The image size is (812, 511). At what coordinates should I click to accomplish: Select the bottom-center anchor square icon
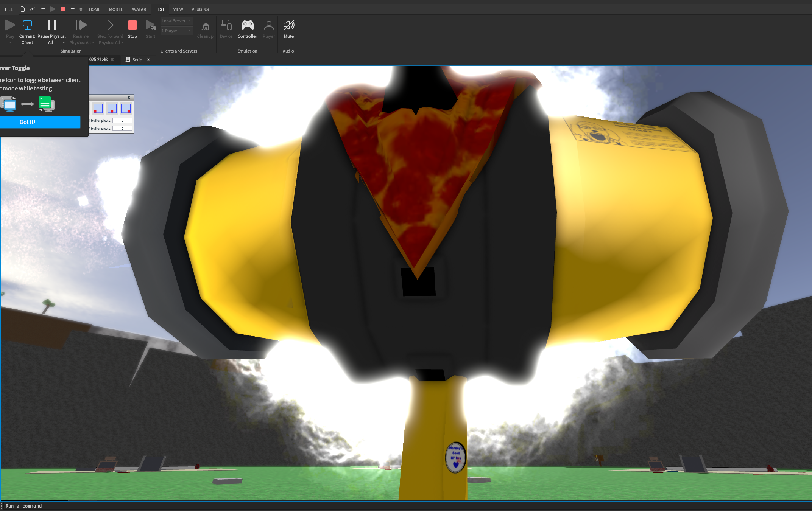(x=112, y=109)
